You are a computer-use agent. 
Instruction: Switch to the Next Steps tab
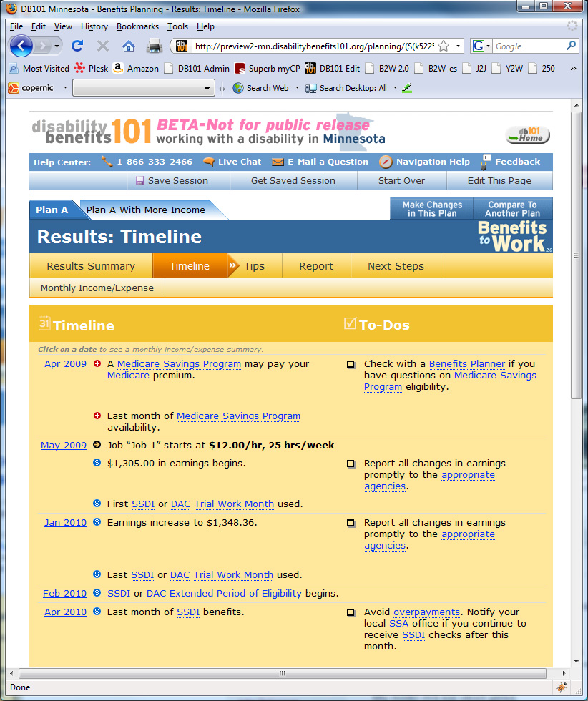396,266
